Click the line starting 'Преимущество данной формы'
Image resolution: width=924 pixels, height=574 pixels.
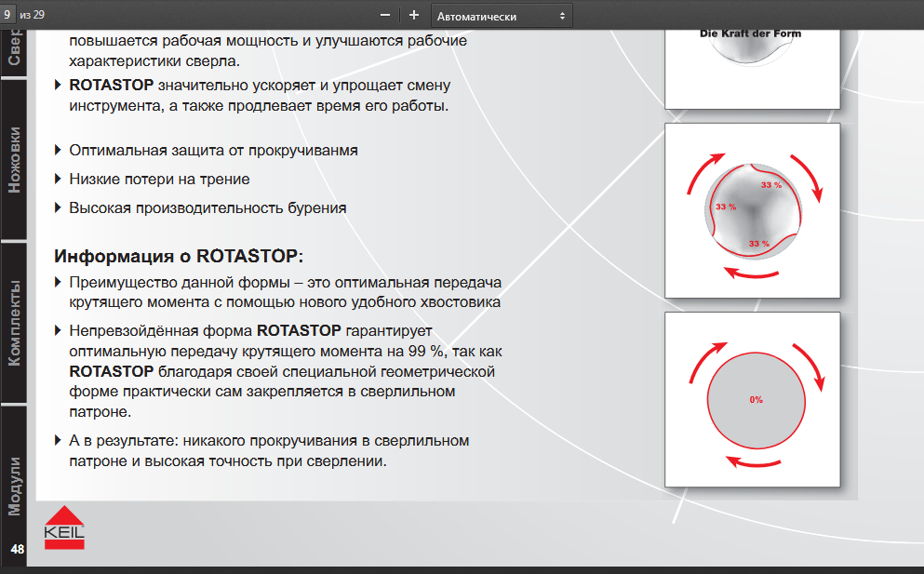[286, 283]
